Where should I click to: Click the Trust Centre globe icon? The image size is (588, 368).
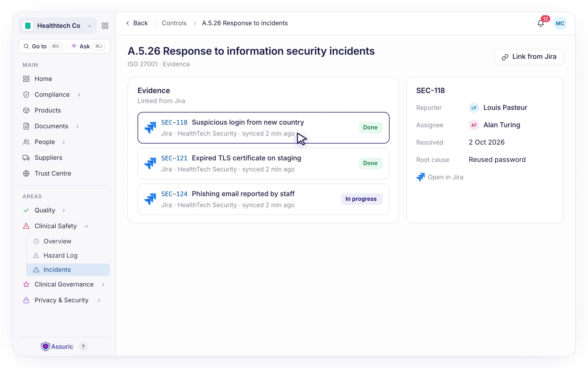(26, 173)
